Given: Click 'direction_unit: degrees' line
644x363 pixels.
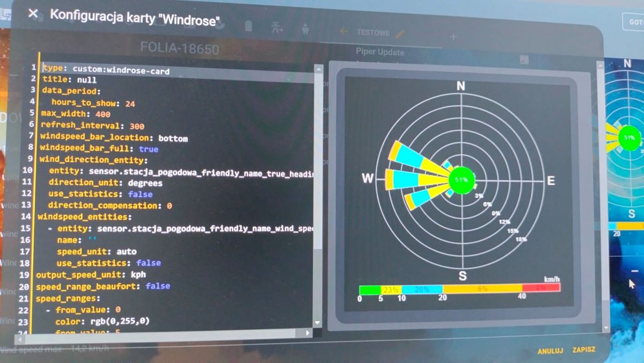Looking at the screenshot, I should (105, 183).
